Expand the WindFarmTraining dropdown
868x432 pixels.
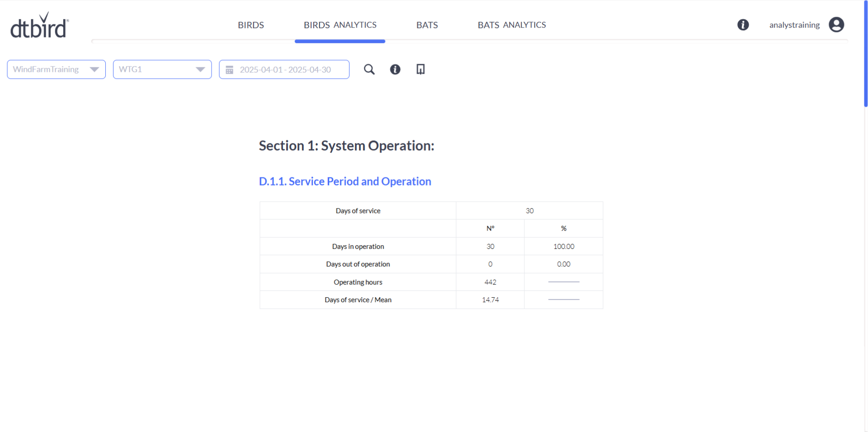[x=56, y=69]
